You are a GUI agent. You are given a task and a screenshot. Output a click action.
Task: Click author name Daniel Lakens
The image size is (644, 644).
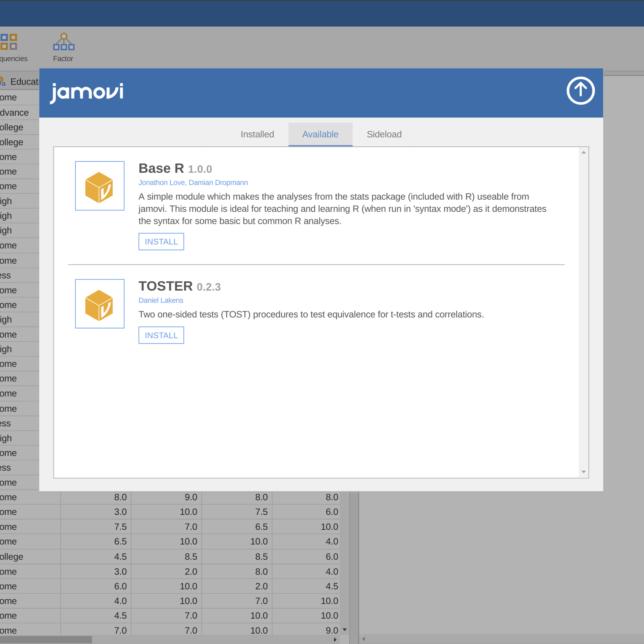pos(161,300)
